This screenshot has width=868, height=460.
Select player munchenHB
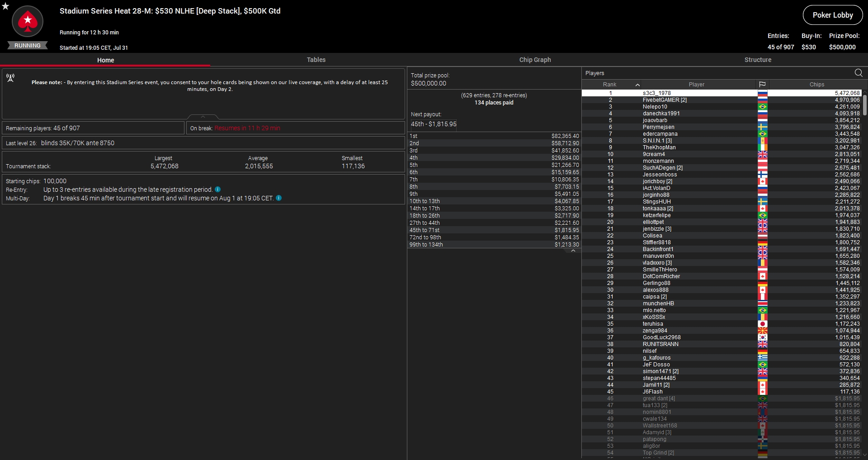(722, 304)
